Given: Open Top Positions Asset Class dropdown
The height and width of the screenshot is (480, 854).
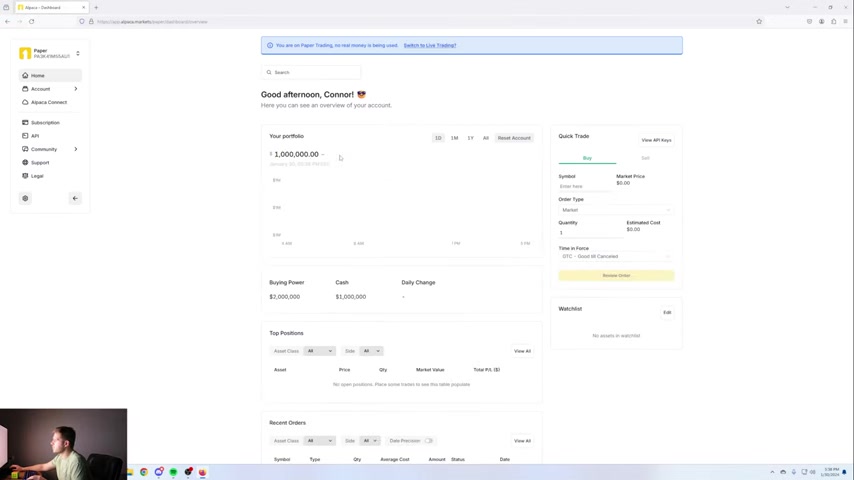Looking at the screenshot, I should (x=319, y=351).
